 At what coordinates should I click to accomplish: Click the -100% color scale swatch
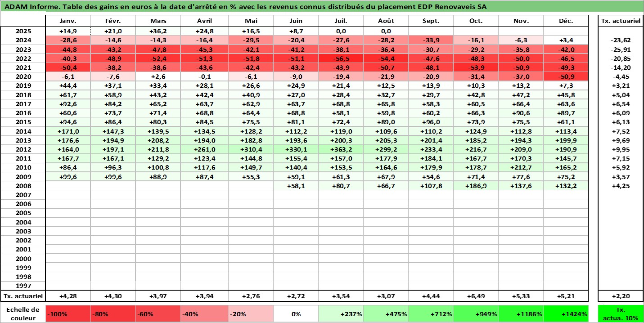68,314
